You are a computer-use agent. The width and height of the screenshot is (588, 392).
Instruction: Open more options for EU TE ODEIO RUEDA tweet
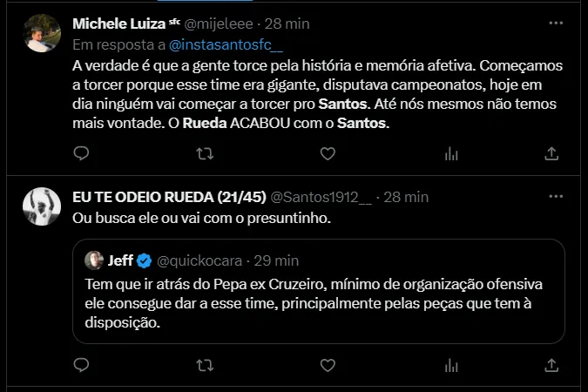(x=555, y=197)
